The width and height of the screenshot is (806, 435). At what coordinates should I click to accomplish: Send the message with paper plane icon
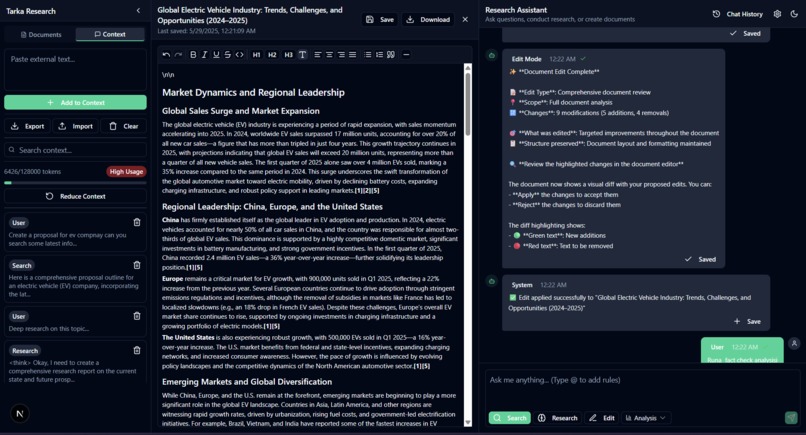pos(791,418)
